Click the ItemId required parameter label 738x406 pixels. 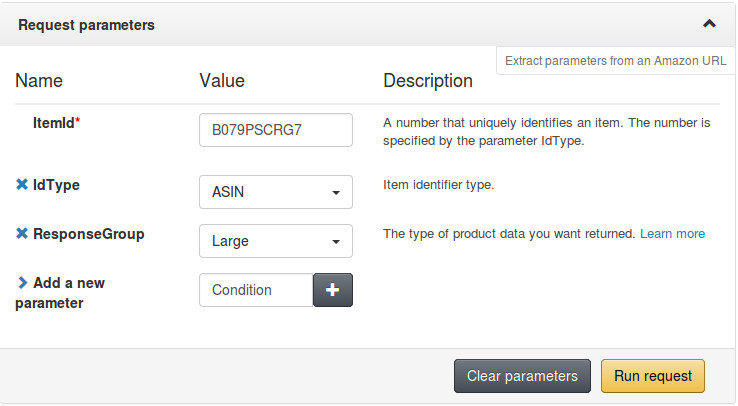(56, 123)
